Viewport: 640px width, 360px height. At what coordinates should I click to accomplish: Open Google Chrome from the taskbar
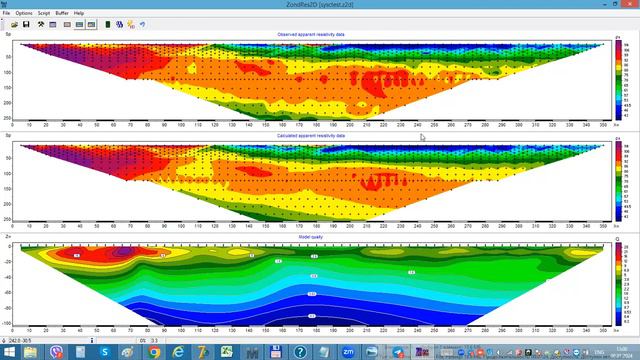pos(154,352)
